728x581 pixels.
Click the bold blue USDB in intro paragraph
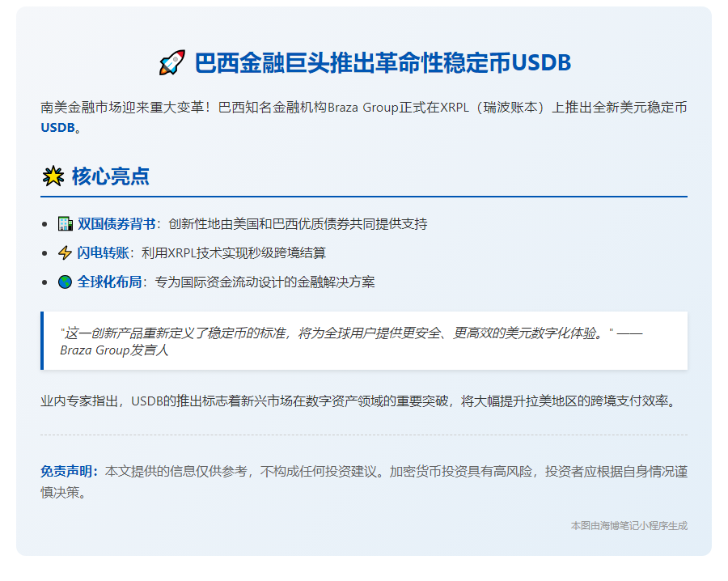57,127
